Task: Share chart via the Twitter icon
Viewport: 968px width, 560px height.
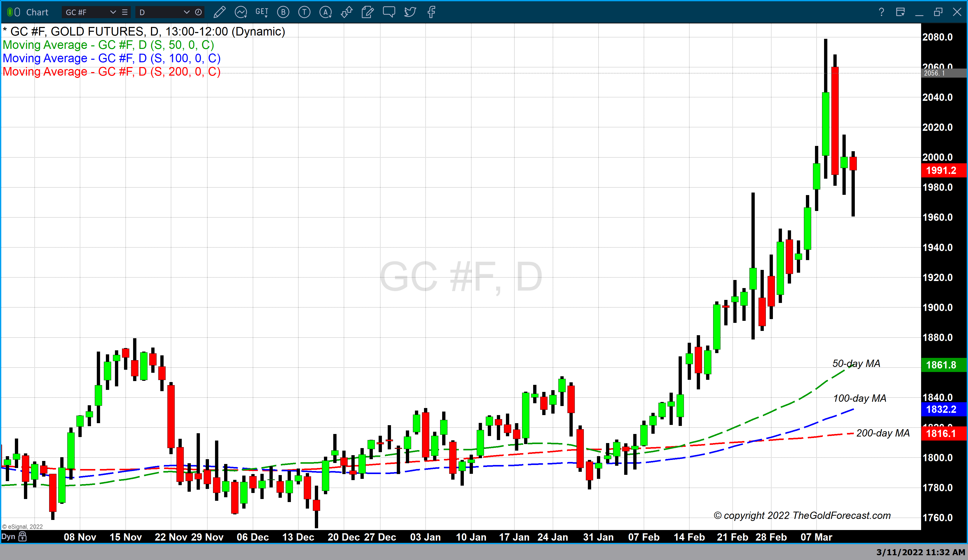Action: pyautogui.click(x=410, y=12)
